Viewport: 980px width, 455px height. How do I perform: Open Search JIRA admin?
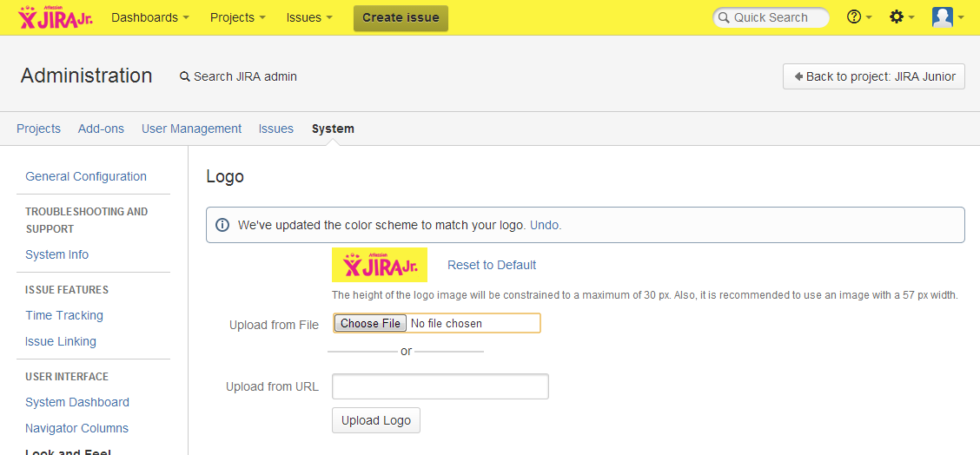[x=238, y=76]
